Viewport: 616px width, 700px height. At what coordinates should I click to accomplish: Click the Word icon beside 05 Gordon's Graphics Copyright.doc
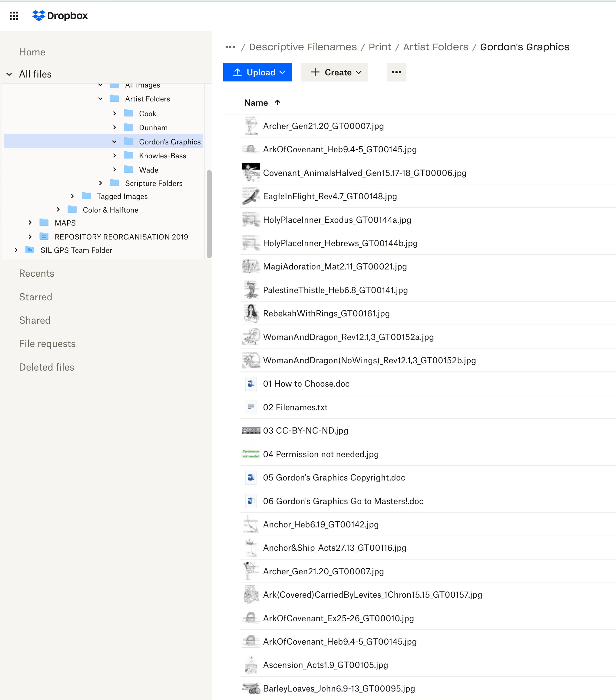coord(251,477)
